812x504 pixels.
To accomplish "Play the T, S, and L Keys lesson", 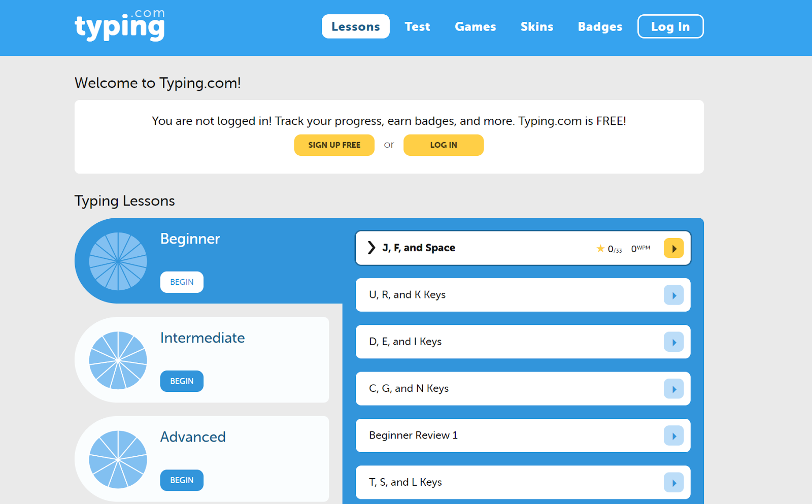I will click(673, 483).
